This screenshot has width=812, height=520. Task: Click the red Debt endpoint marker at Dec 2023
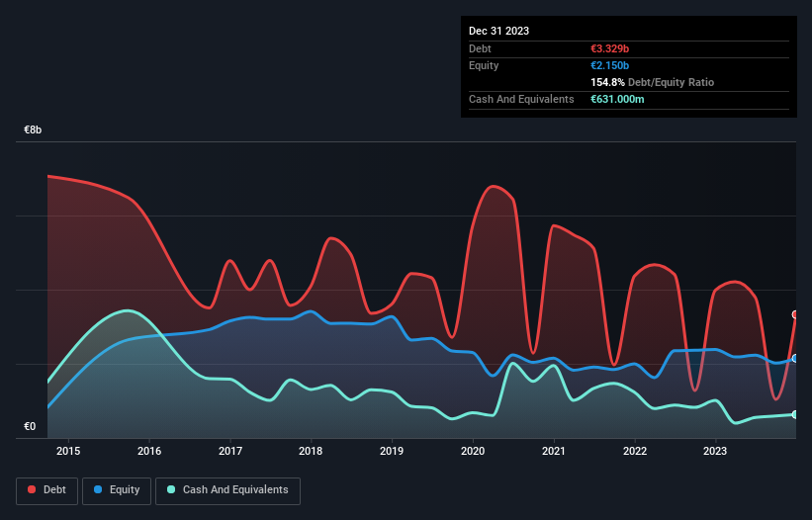tap(795, 314)
